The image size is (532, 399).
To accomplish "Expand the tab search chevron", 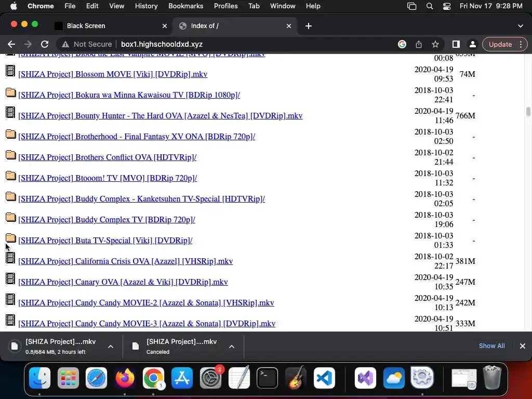I will [x=521, y=26].
